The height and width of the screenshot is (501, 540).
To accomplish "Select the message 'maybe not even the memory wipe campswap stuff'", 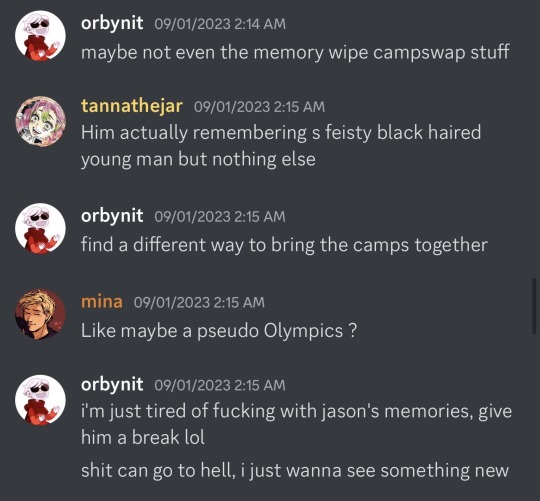I will click(295, 53).
